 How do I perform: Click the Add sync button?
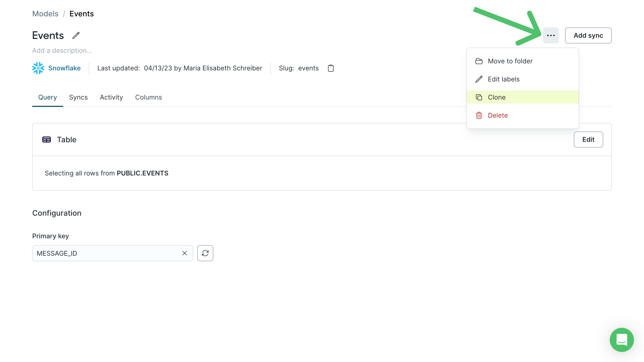(588, 35)
